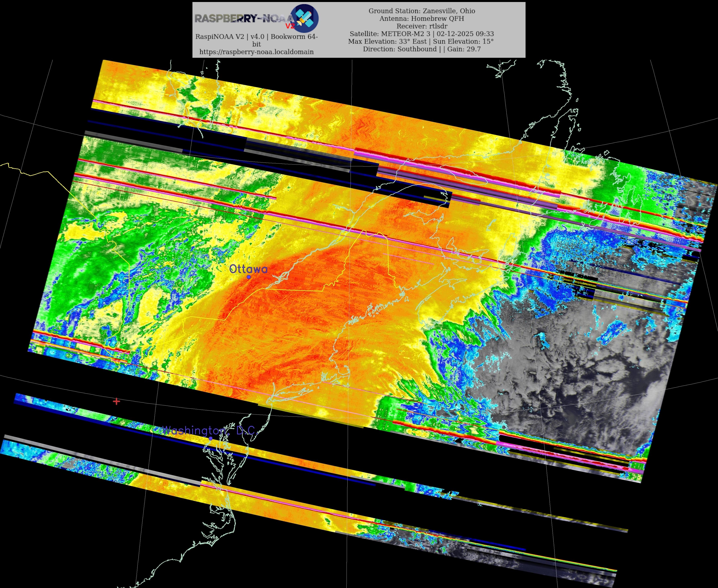Click the Max Elevation and Sun Elevation line
This screenshot has height=588, width=718.
pyautogui.click(x=421, y=41)
